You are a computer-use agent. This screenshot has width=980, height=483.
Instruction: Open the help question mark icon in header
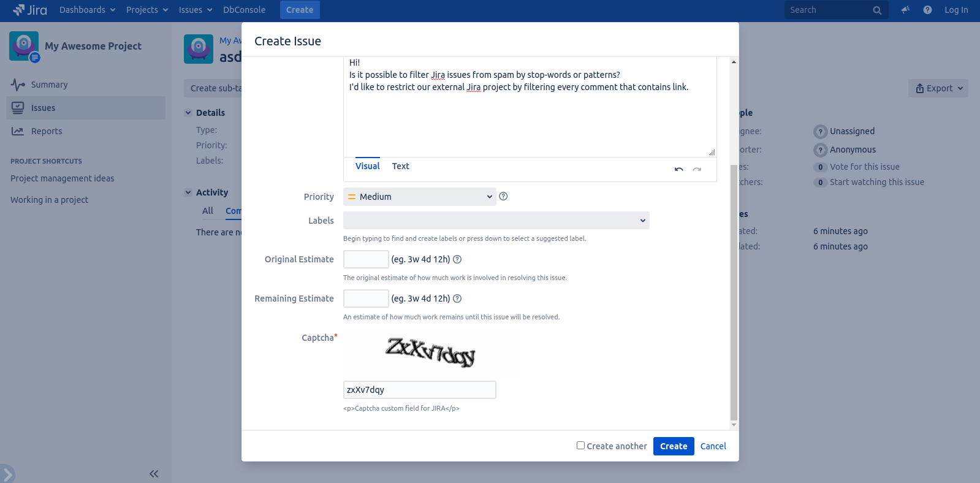tap(927, 10)
